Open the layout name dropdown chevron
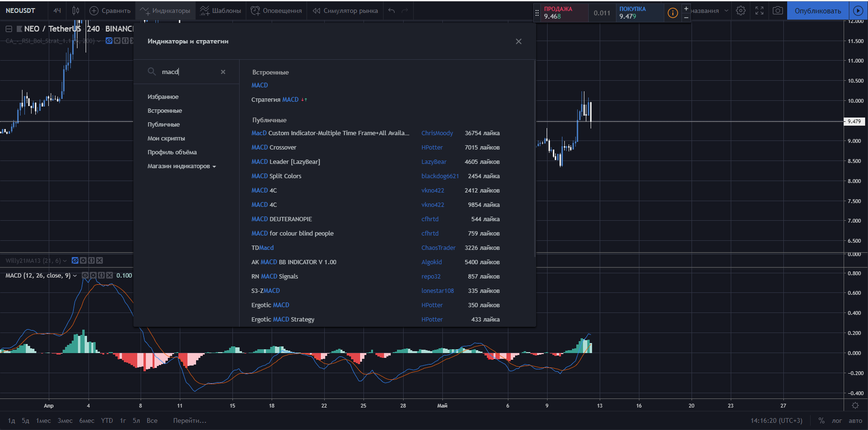This screenshot has width=868, height=430. tap(726, 11)
